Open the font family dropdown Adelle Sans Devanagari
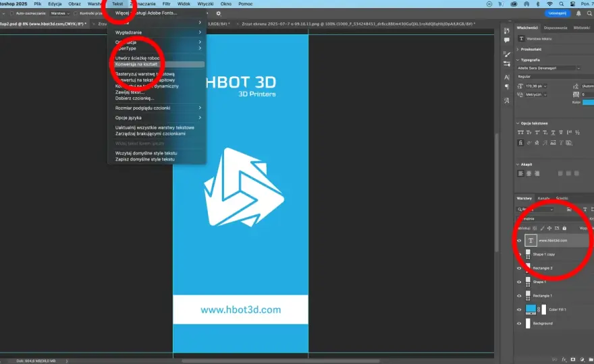 tap(549, 68)
